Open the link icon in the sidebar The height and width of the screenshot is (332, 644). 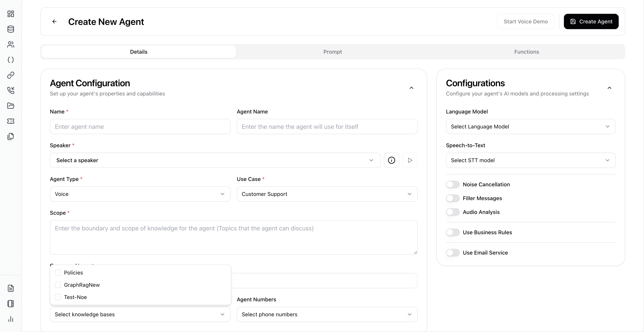(x=11, y=75)
